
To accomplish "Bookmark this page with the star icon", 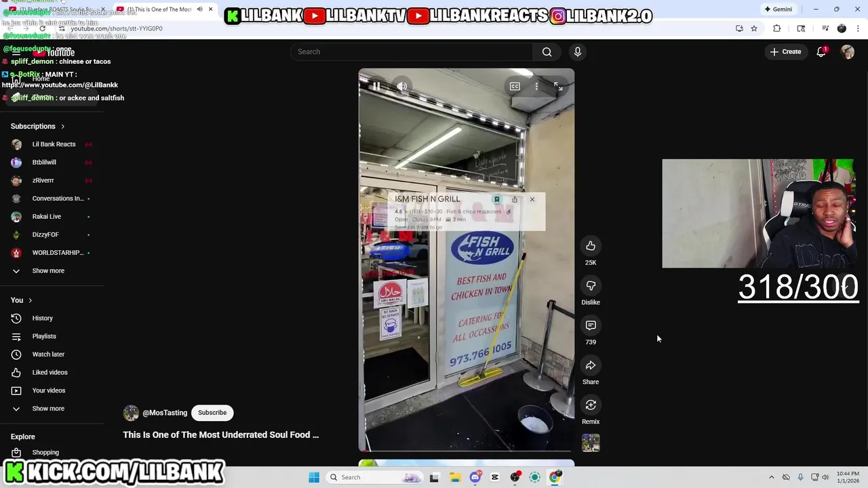I will 754,28.
